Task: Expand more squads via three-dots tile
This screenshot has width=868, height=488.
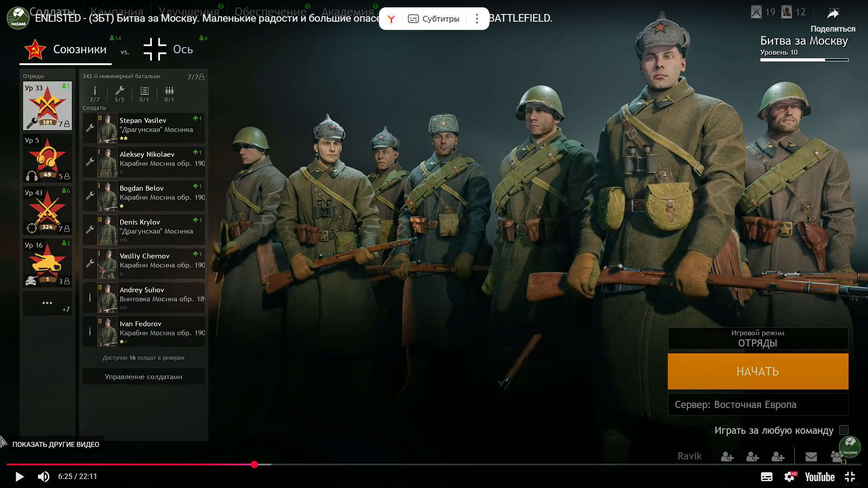Action: (47, 303)
